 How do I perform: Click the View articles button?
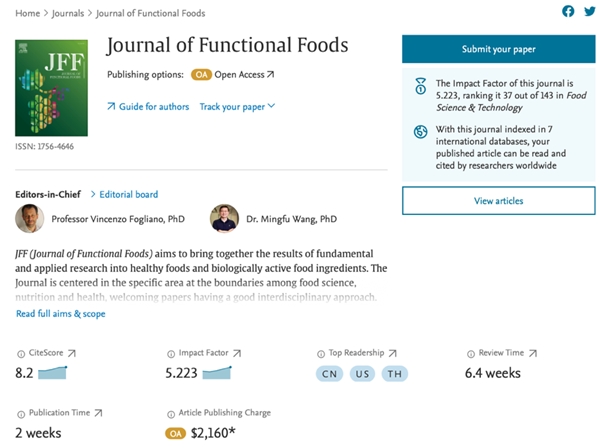coord(499,201)
